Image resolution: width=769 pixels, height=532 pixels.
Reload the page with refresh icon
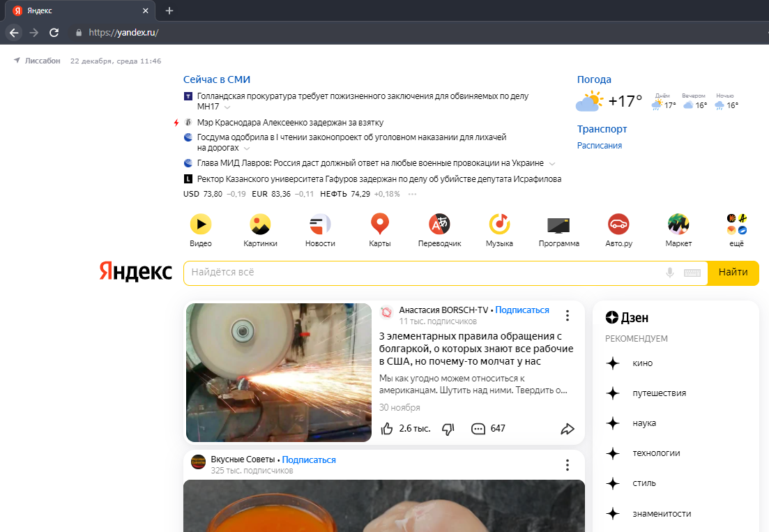pyautogui.click(x=54, y=33)
